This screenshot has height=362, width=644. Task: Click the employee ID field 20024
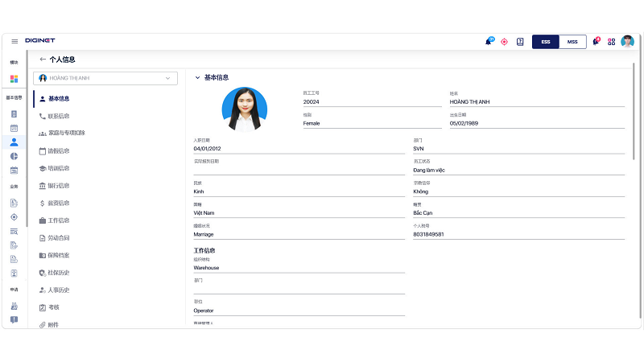point(372,102)
